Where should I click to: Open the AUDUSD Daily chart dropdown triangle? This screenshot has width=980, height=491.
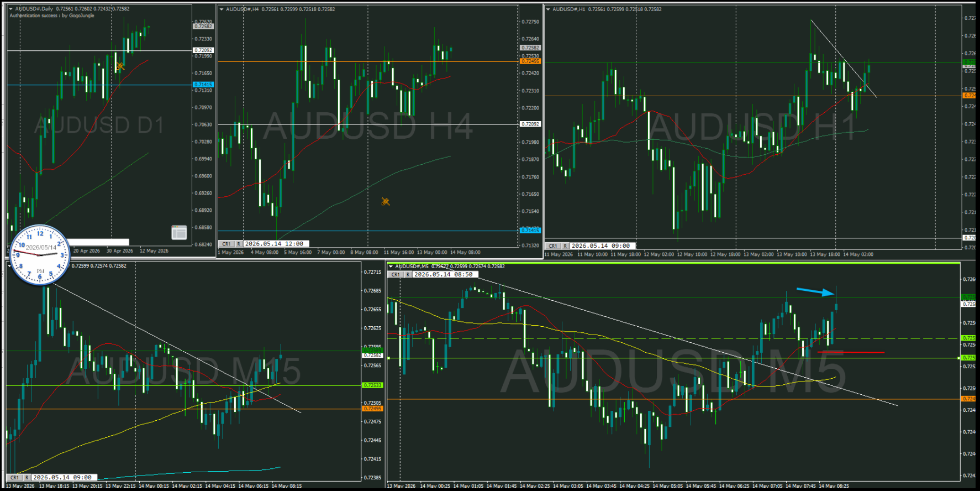tap(11, 9)
